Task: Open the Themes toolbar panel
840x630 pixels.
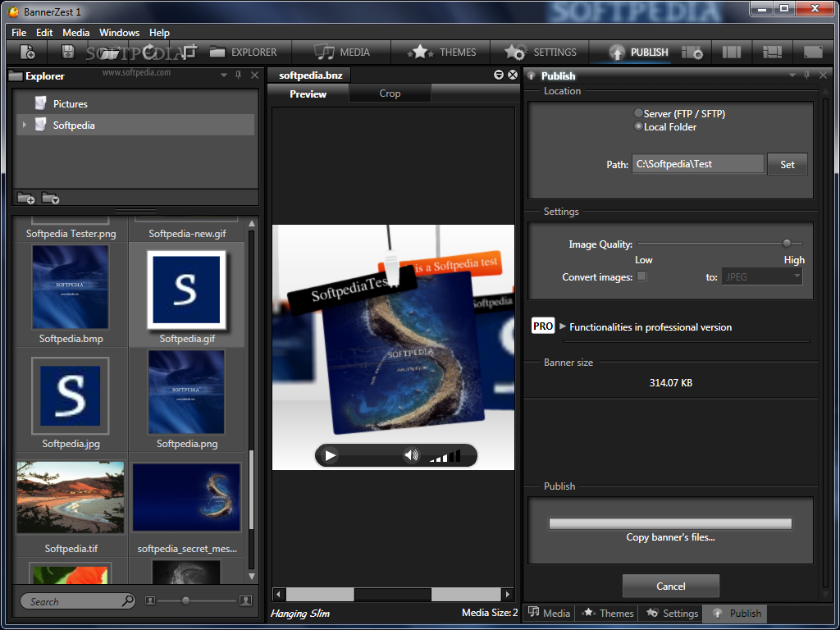Action: (441, 52)
